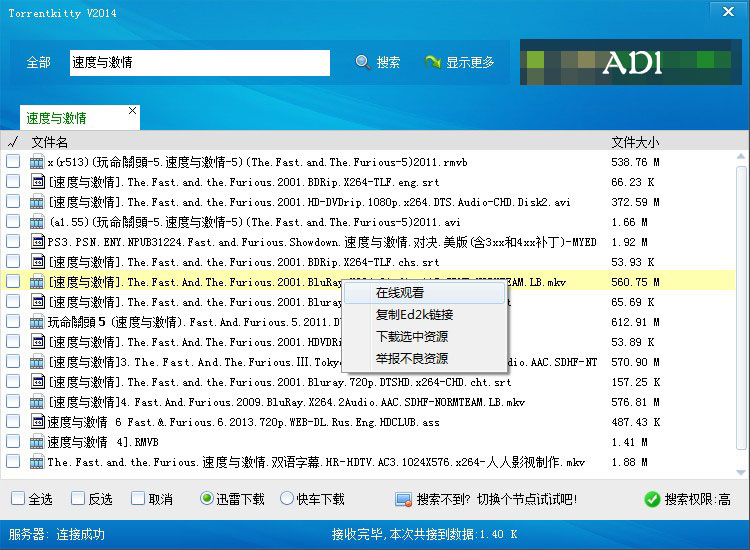Select 下载选中资源 from context menu
The height and width of the screenshot is (550, 750).
tap(412, 336)
